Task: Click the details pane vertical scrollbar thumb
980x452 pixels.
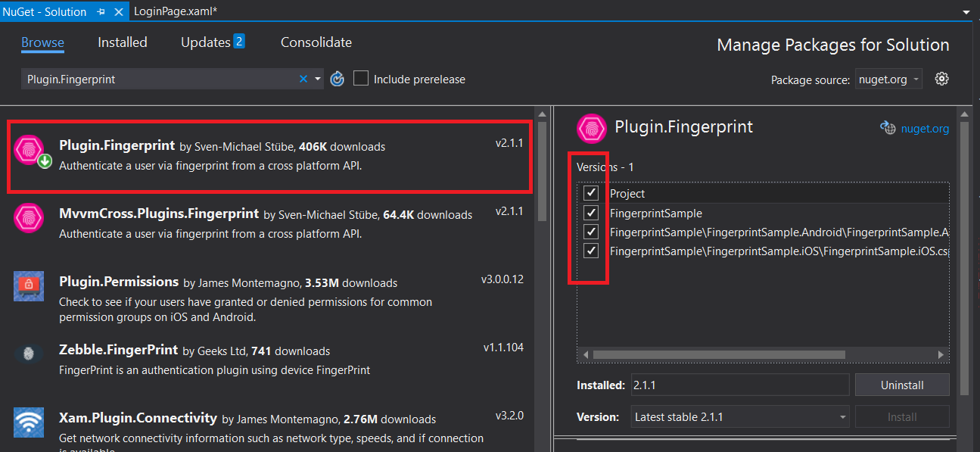Action: point(964,257)
